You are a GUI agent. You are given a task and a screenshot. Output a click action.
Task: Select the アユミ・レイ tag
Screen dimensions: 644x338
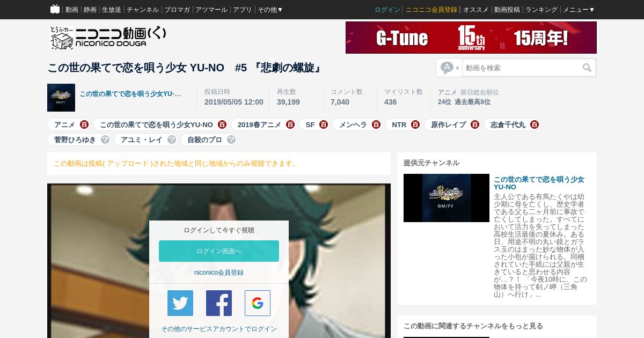(142, 139)
